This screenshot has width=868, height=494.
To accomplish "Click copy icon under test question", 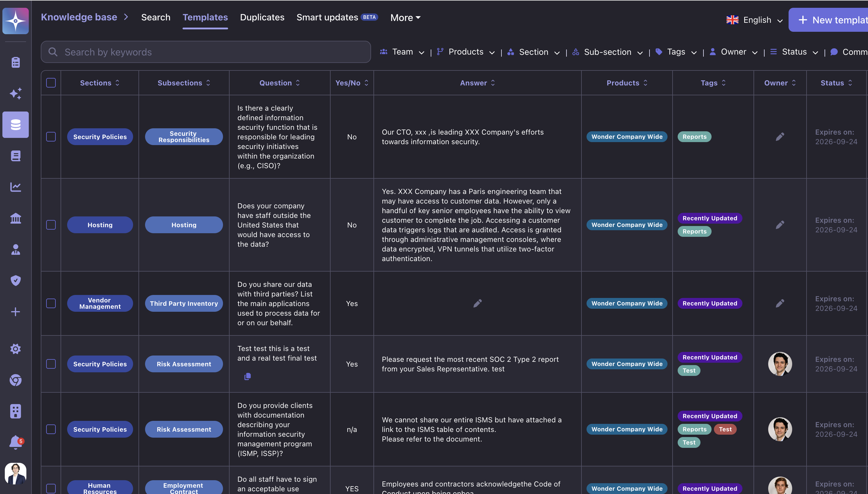I will [247, 376].
